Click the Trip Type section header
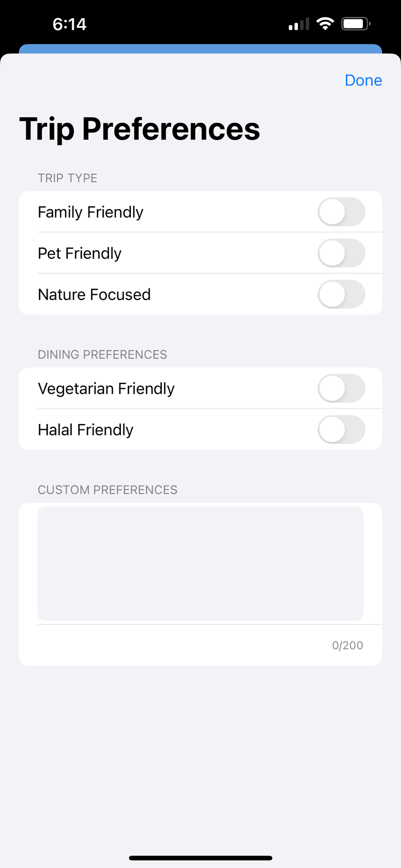This screenshot has width=401, height=868. (67, 178)
